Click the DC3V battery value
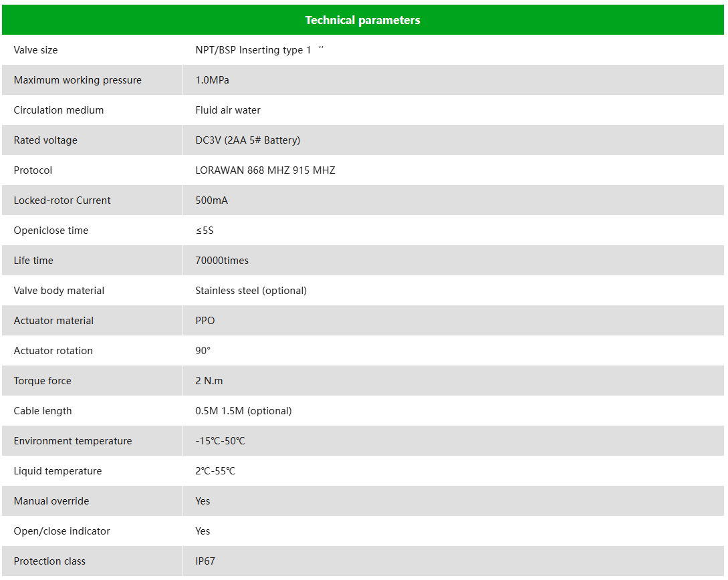The image size is (728, 580). click(248, 140)
